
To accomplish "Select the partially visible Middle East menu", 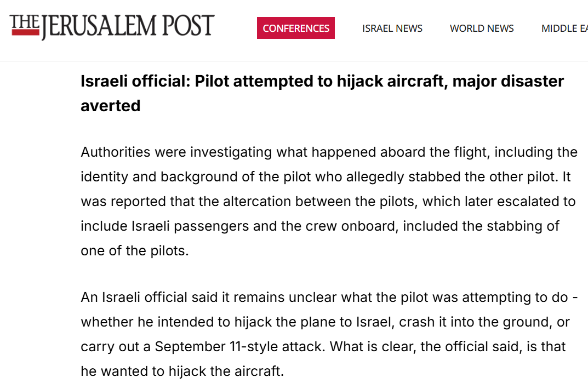I will point(564,28).
